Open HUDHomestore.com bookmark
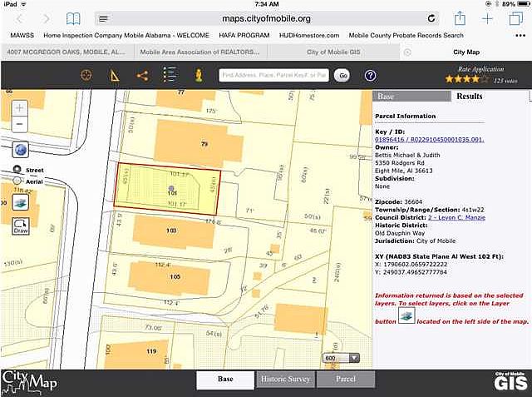 [x=309, y=35]
